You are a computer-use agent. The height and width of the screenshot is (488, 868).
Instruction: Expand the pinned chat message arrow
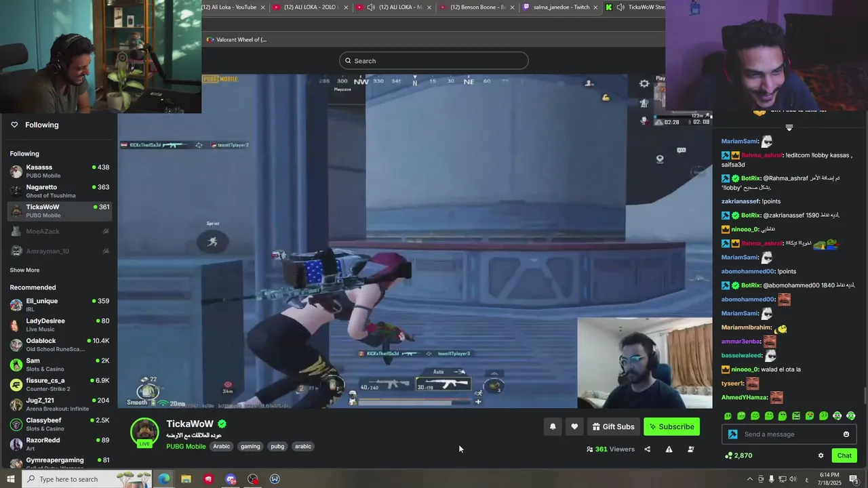[x=789, y=127]
